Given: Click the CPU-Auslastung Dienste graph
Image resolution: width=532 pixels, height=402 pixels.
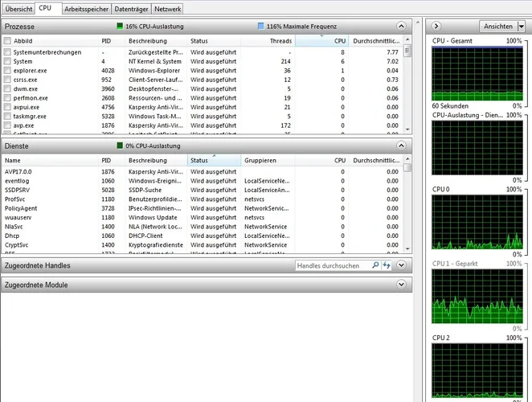Looking at the screenshot, I should tap(477, 148).
